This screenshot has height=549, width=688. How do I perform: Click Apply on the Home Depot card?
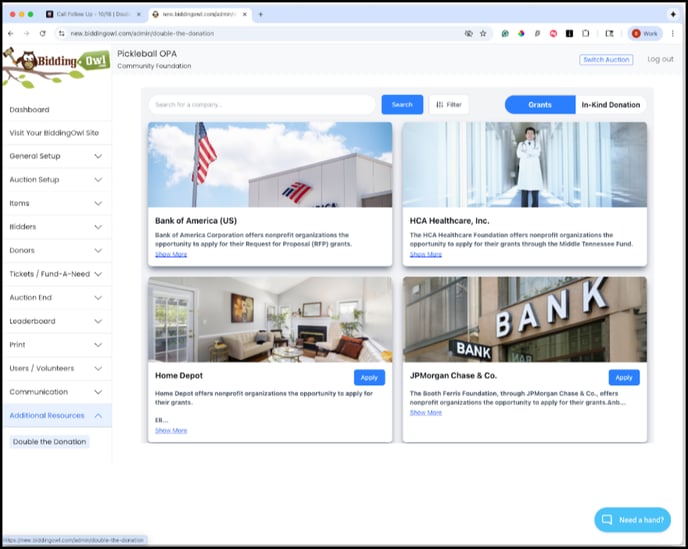pos(369,377)
